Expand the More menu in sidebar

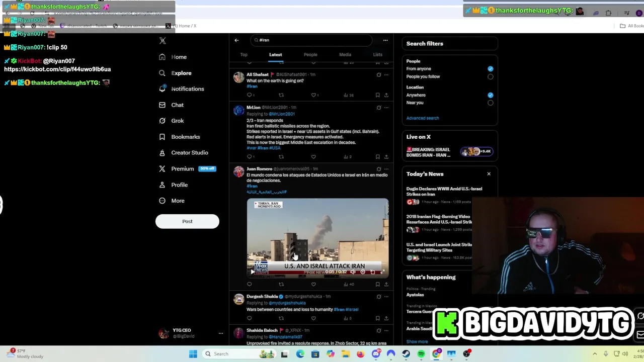172,201
